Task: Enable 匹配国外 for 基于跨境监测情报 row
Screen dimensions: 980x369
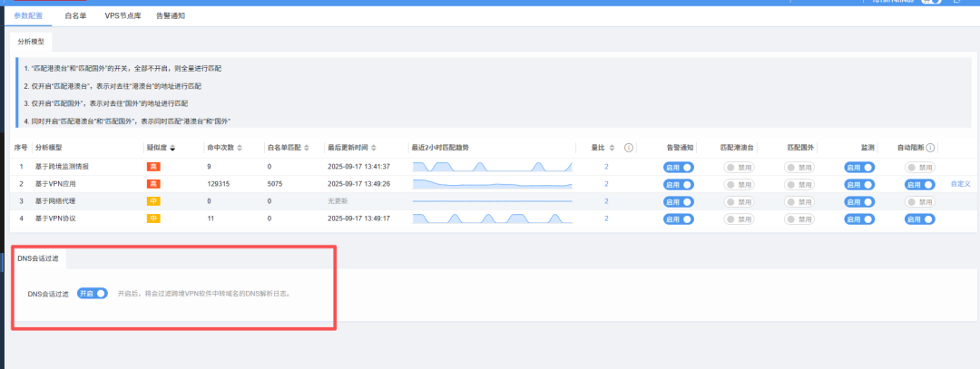Action: (799, 168)
